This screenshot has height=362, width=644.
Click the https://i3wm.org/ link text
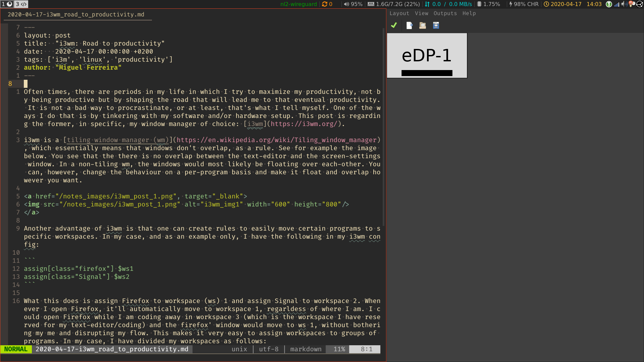point(304,124)
